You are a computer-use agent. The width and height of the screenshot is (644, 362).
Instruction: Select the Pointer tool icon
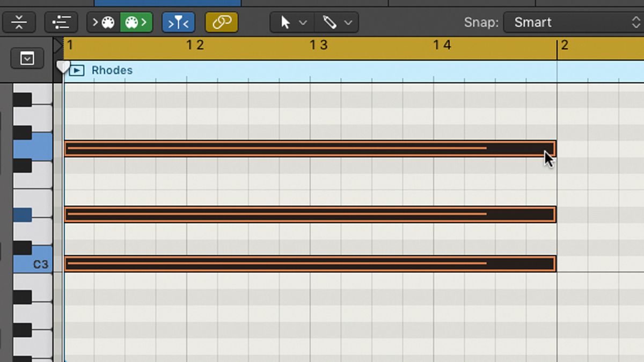tap(286, 22)
